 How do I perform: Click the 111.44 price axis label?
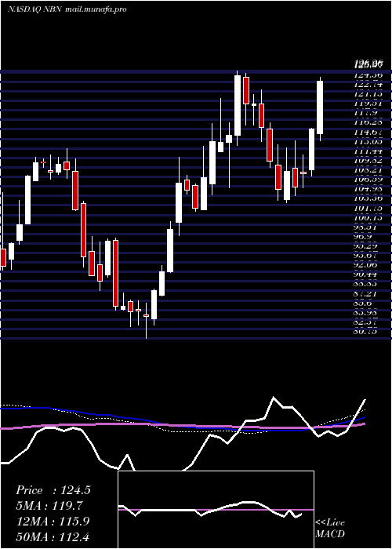click(x=368, y=151)
